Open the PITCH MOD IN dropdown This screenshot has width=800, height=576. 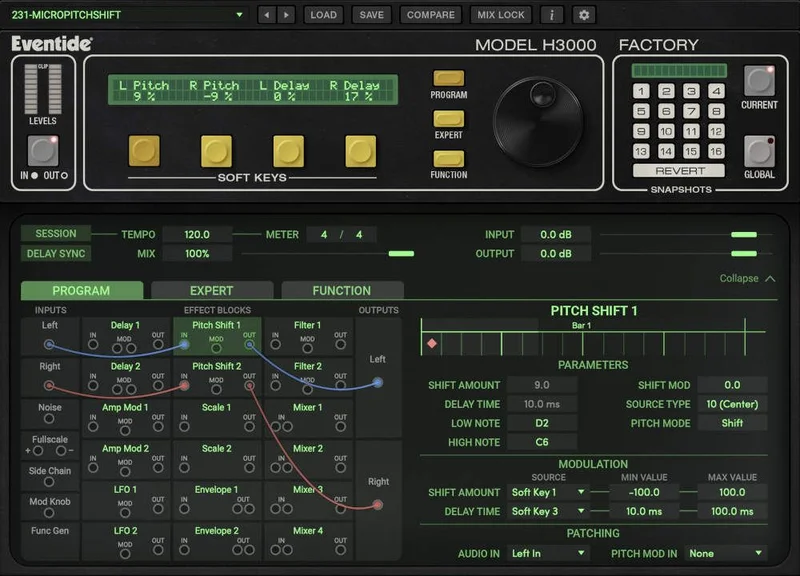coord(726,554)
